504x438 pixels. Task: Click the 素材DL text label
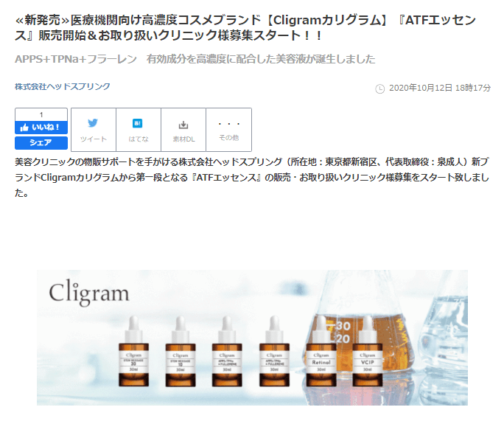(x=184, y=139)
